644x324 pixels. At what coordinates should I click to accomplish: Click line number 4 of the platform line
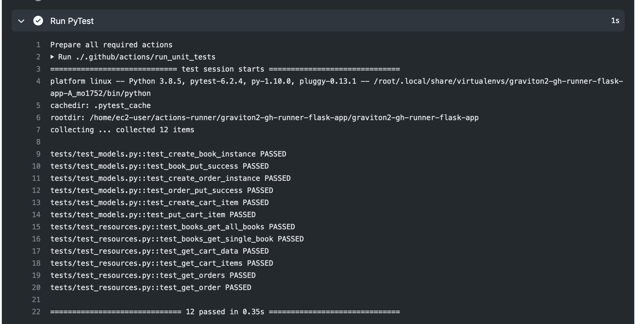point(38,81)
